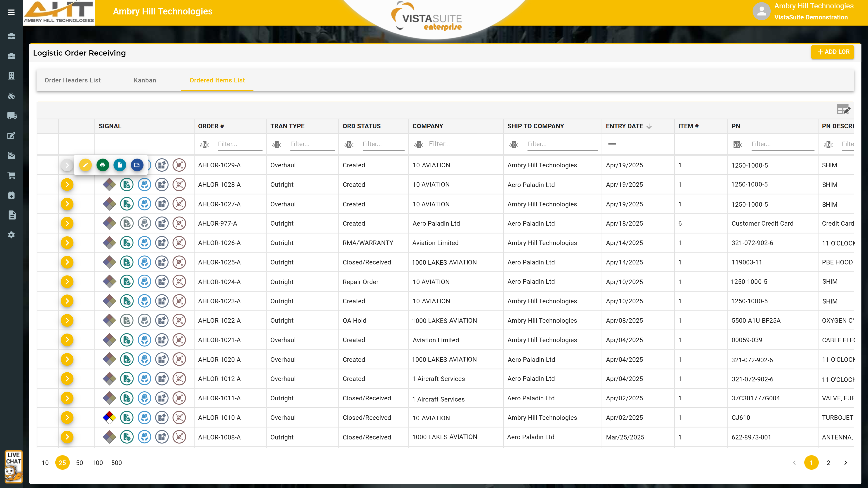Click the yellow pencil edit button
868x488 pixels.
[85, 165]
